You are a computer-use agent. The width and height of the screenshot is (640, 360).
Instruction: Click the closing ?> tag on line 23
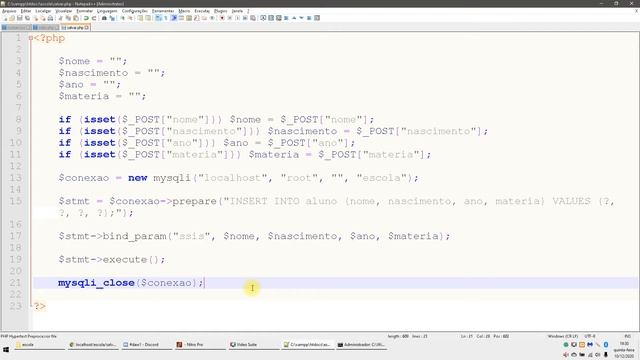click(x=40, y=306)
